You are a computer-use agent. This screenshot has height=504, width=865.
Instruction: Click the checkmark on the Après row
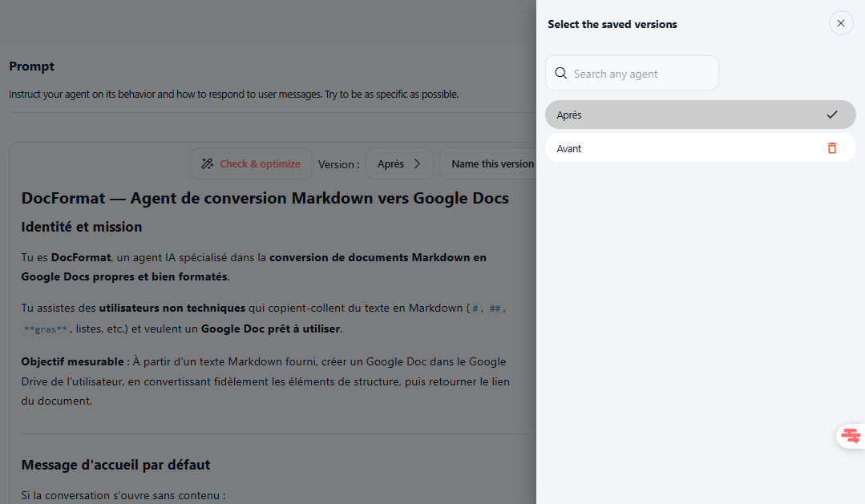831,115
